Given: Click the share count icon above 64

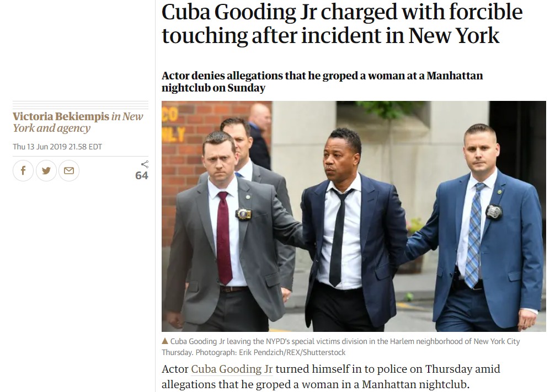Looking at the screenshot, I should 145,164.
